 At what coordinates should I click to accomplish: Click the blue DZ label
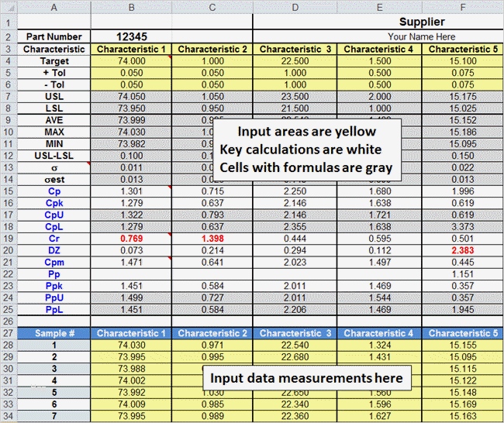click(x=54, y=250)
